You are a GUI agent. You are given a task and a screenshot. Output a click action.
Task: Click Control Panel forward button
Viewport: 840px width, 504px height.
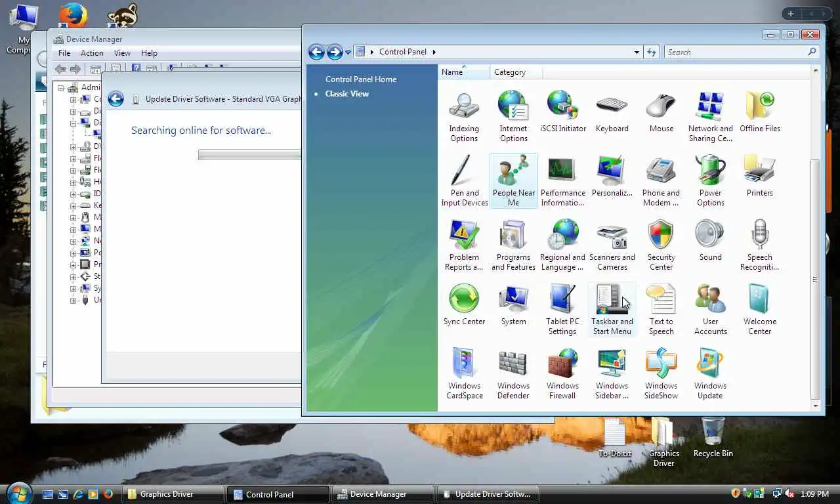[x=335, y=52]
